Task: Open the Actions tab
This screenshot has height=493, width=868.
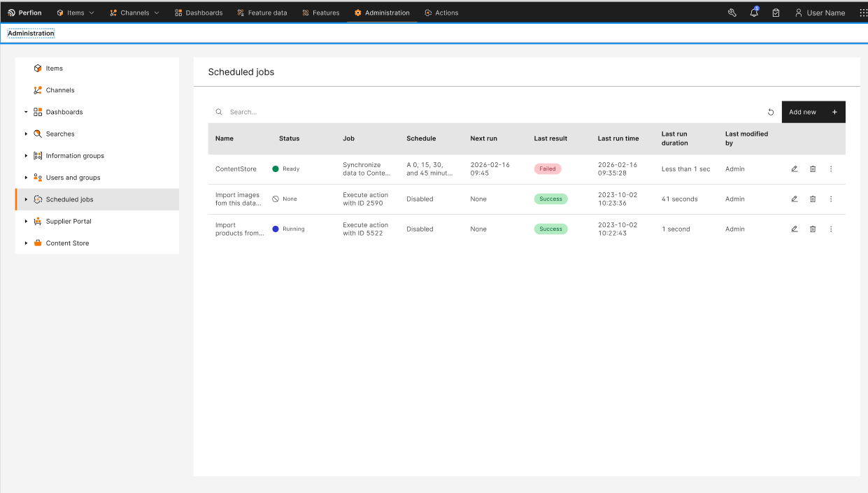Action: point(441,13)
